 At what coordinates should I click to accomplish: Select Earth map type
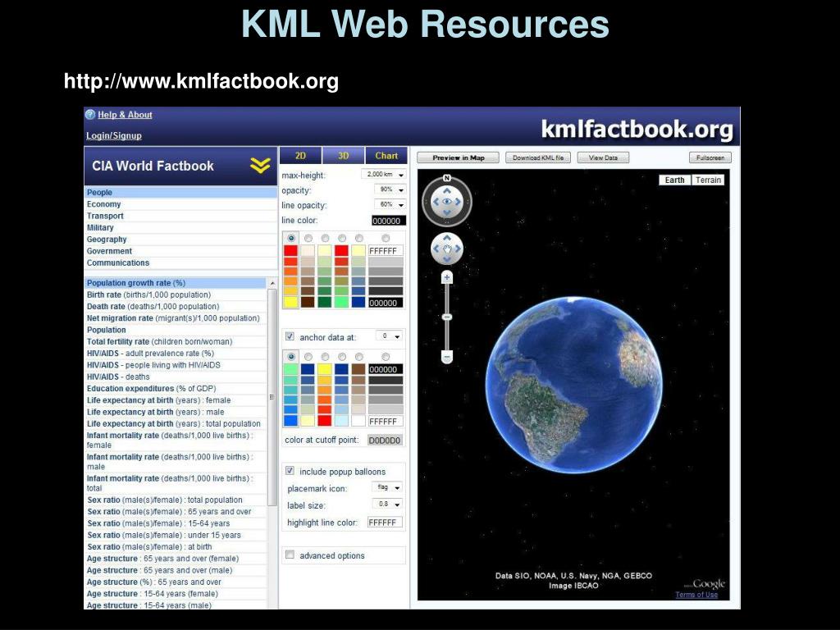674,180
